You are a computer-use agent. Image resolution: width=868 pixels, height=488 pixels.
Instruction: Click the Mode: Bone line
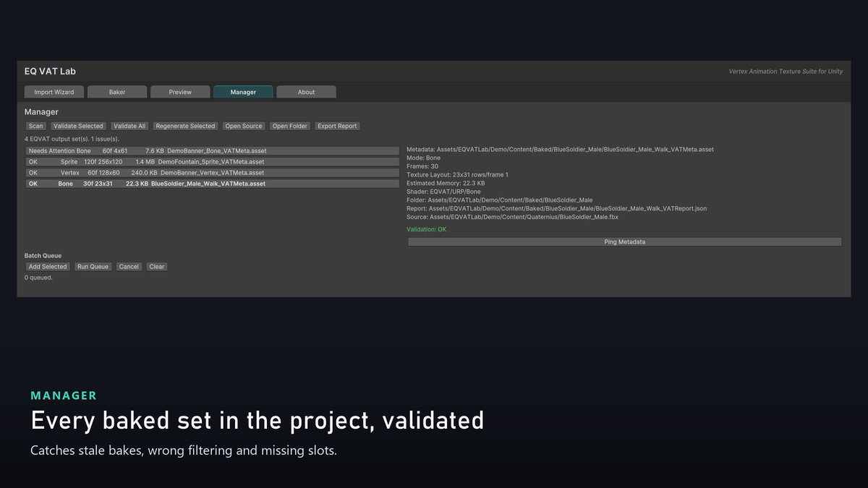(423, 158)
